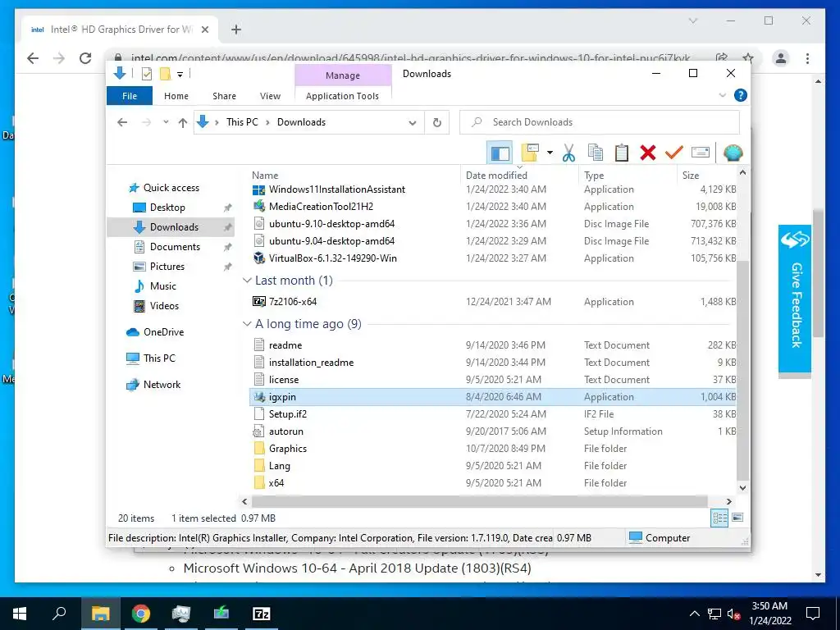Image resolution: width=840 pixels, height=630 pixels.
Task: Select the VirtualBox-6.1.32-149290-Win file
Action: (333, 258)
